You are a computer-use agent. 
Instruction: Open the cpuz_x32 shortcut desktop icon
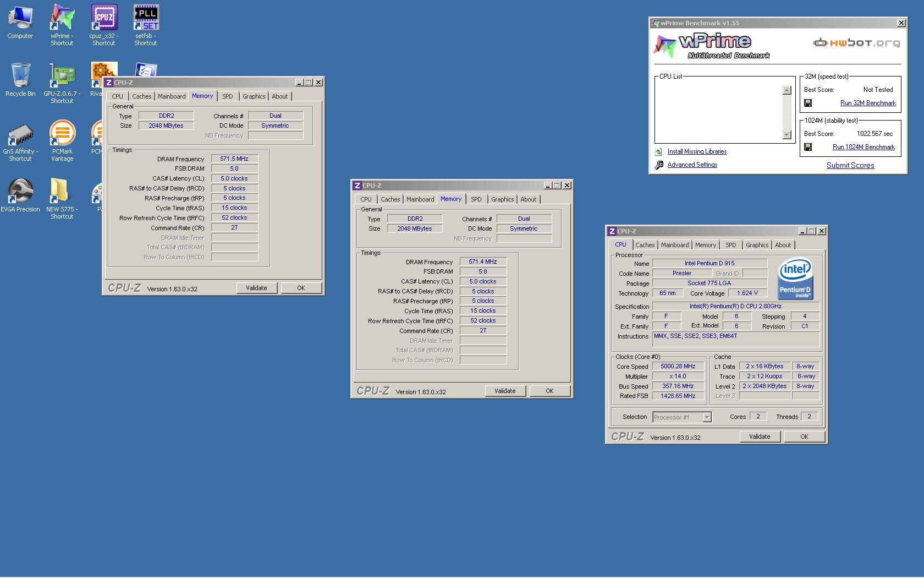coord(104,25)
